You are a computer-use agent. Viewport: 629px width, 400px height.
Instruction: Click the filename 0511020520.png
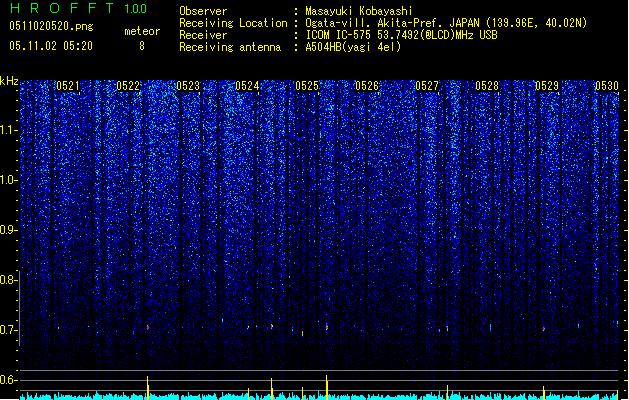click(51, 26)
